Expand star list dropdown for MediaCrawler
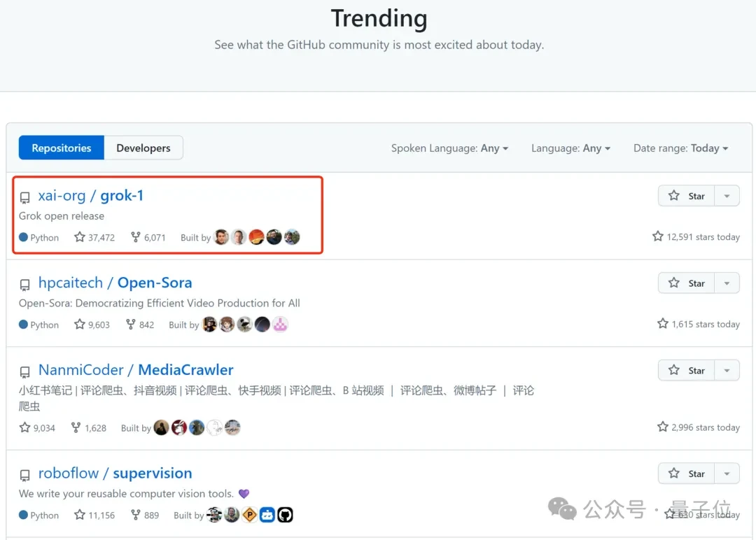The image size is (756, 540). click(727, 371)
